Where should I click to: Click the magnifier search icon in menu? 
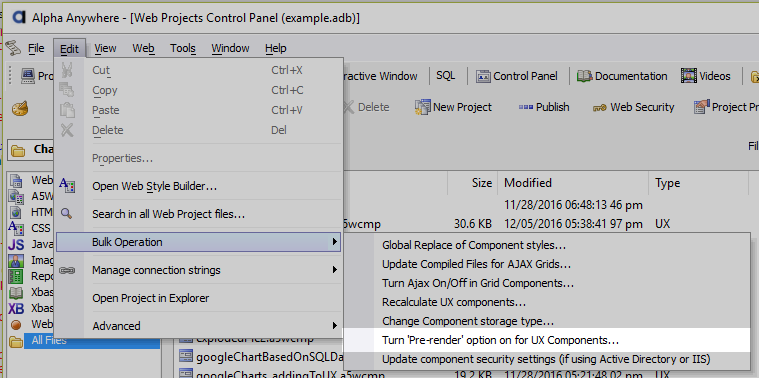click(67, 213)
